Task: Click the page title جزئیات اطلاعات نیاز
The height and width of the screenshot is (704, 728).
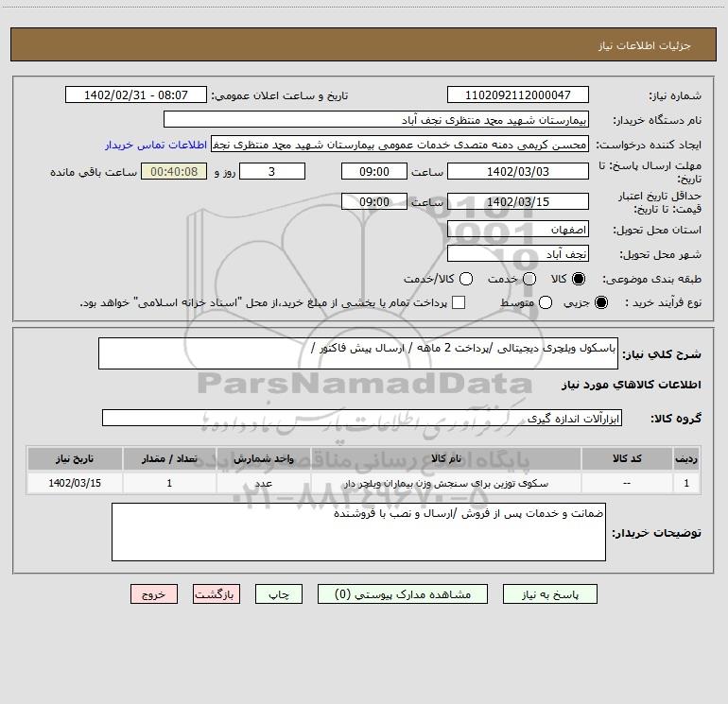Action: coord(644,45)
